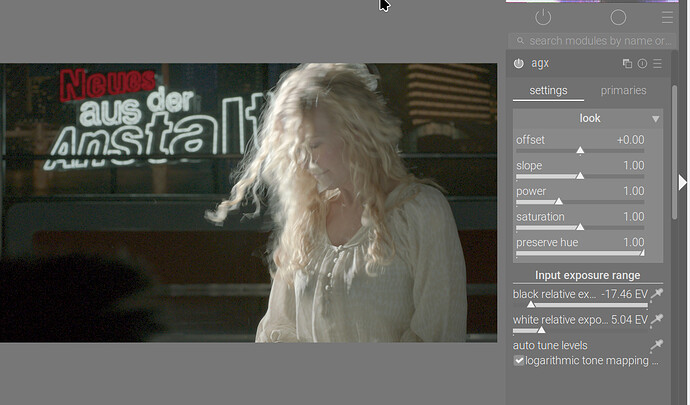Click the look section header
The width and height of the screenshot is (690, 405).
coord(588,118)
